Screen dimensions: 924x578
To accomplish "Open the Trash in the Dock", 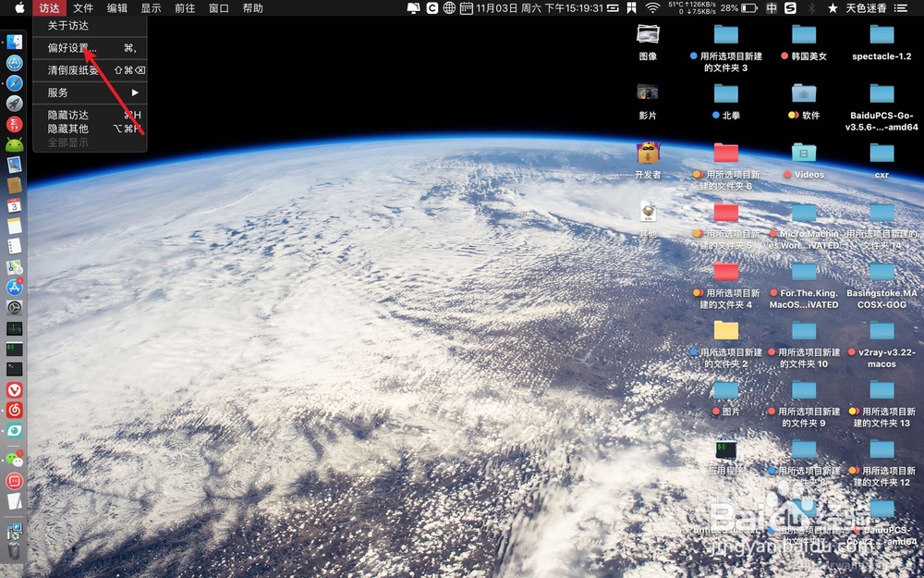I will pos(14,550).
